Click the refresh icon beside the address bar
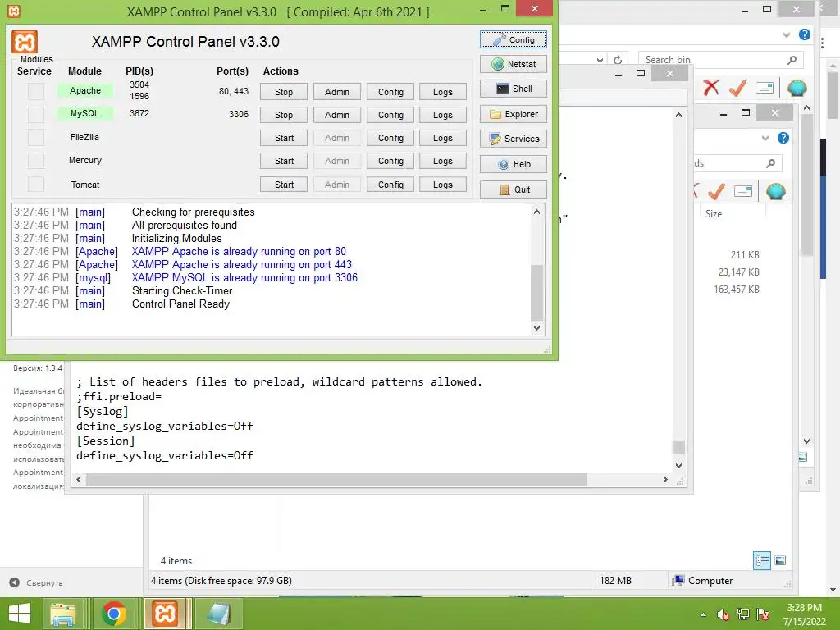This screenshot has width=840, height=630. coord(618,60)
